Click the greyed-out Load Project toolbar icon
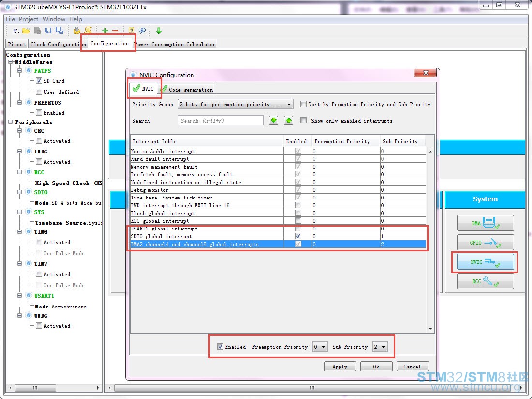The image size is (532, 399). (x=37, y=31)
